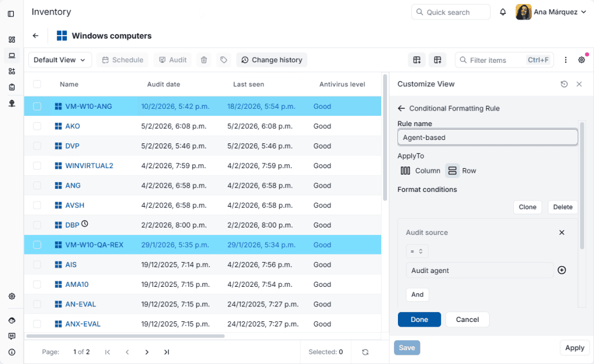Check the box for DVP
Screen dimensions: 594x364
click(x=37, y=146)
